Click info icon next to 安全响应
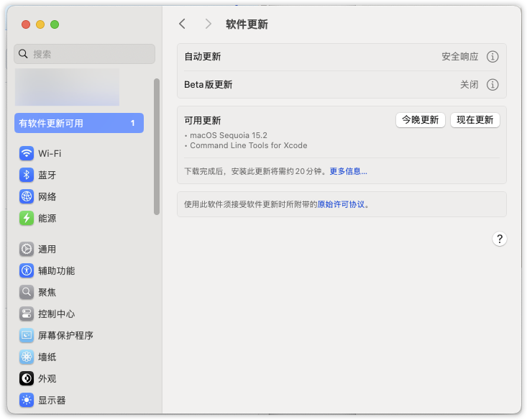527x420 pixels. 492,57
